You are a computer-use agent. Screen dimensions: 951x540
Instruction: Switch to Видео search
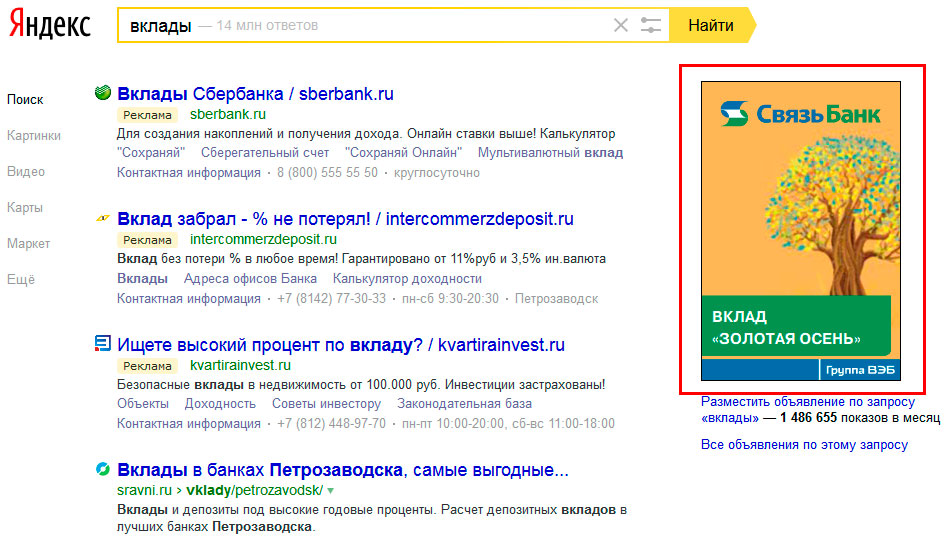coord(26,172)
